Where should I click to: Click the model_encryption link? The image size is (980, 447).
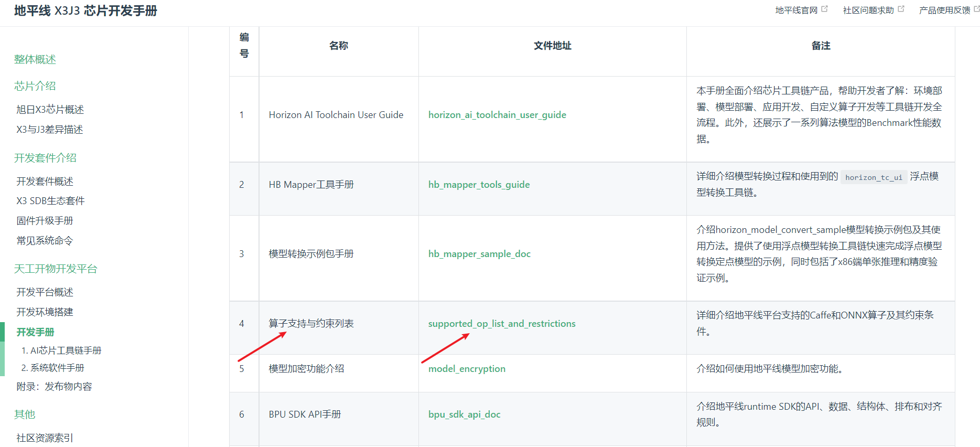coord(466,369)
